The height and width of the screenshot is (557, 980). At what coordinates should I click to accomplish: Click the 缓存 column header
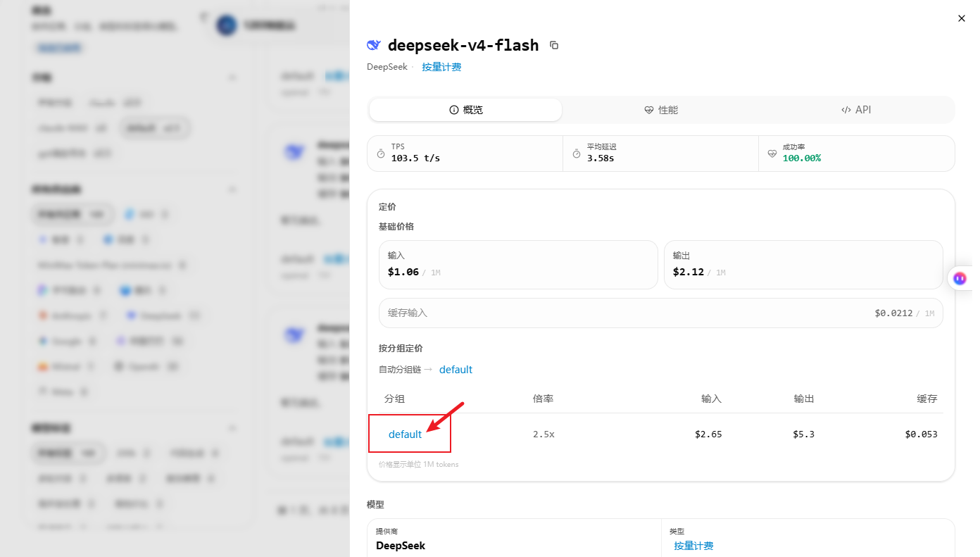point(927,399)
